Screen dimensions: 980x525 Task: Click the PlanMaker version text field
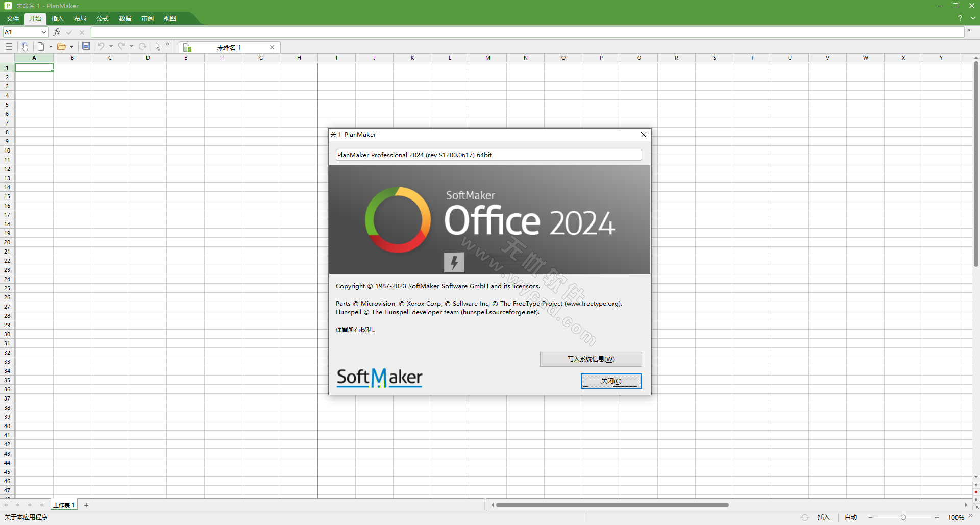[x=488, y=155]
